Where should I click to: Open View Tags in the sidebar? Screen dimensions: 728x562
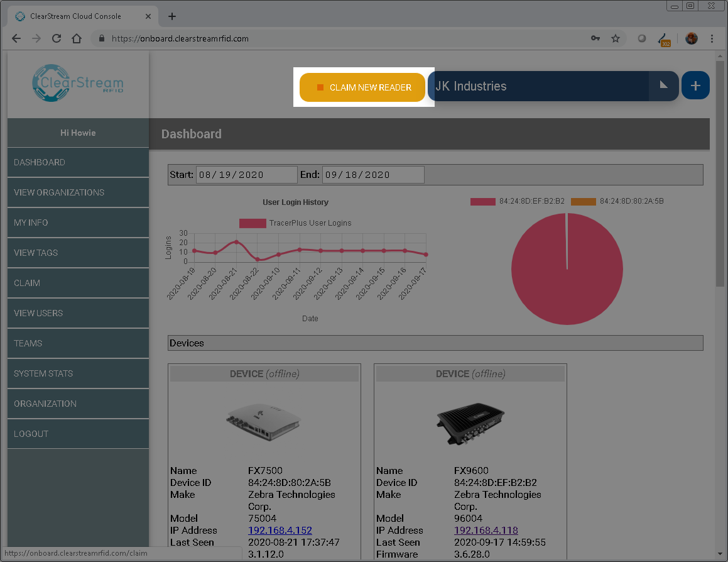78,253
